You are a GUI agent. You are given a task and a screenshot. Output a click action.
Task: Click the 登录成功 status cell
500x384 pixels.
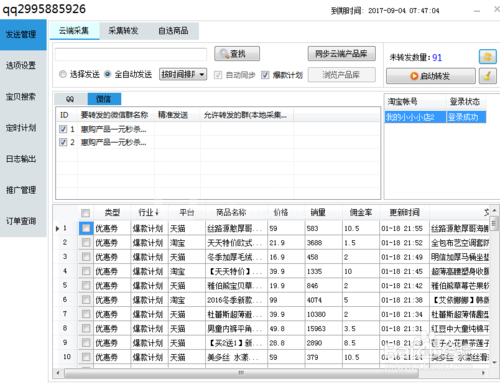pos(466,117)
